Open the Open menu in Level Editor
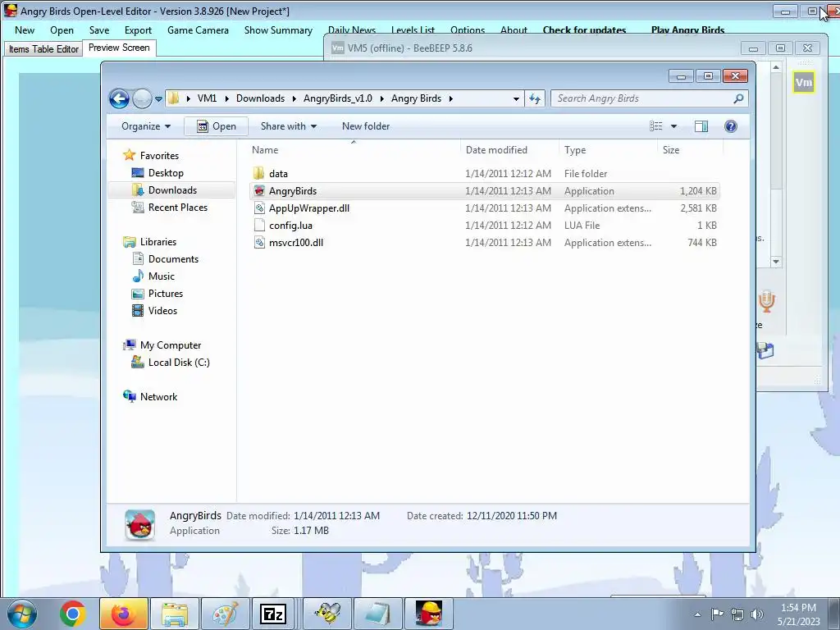Viewport: 840px width, 630px height. point(62,30)
